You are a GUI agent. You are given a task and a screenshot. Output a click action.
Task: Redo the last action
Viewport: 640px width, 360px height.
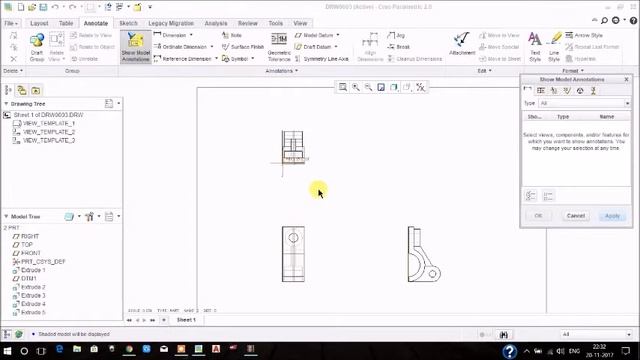coord(73,7)
